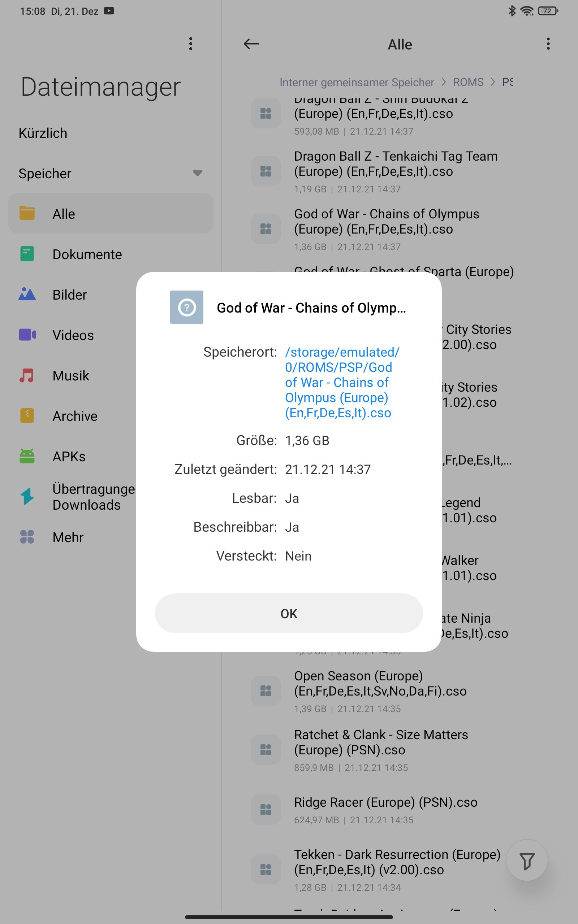Viewport: 578px width, 924px height.
Task: Go back with the arrow icon
Action: [251, 44]
